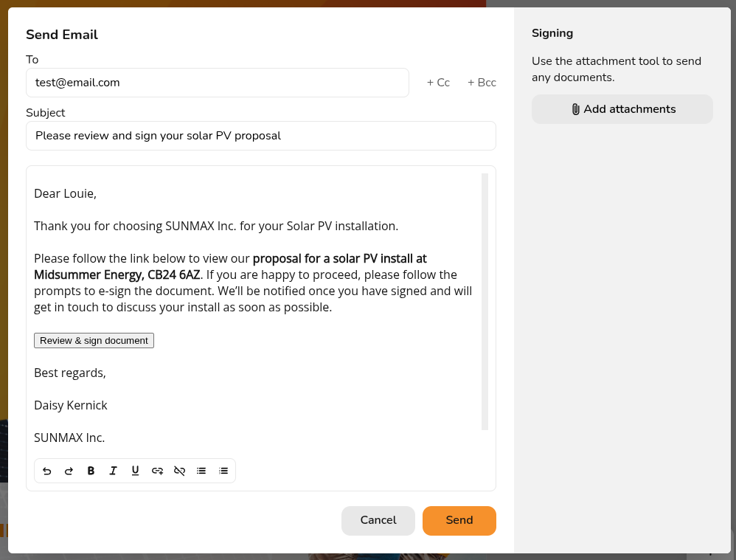Insert a bulleted list
The height and width of the screenshot is (560, 736).
point(201,471)
